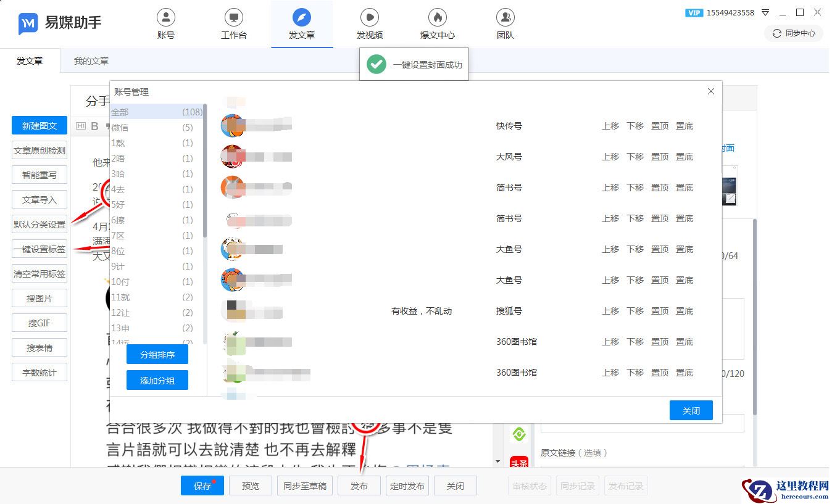Click the right panel vertical scrollbar
This screenshot has width=832, height=504.
coord(754,318)
